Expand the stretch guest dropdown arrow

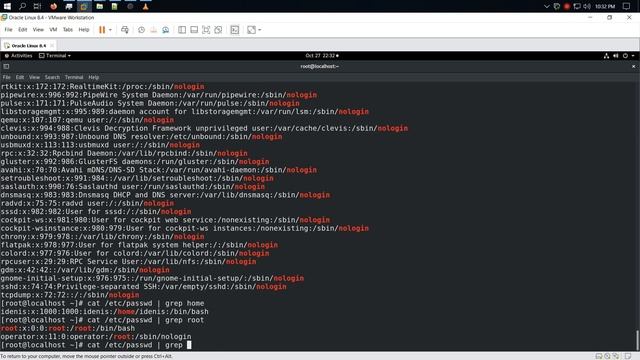(260, 30)
